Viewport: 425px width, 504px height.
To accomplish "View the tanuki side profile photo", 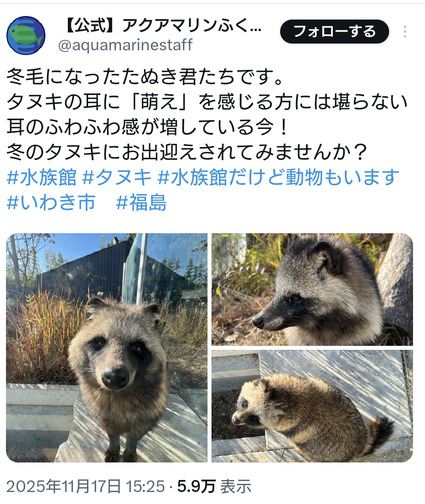I will pos(312,290).
